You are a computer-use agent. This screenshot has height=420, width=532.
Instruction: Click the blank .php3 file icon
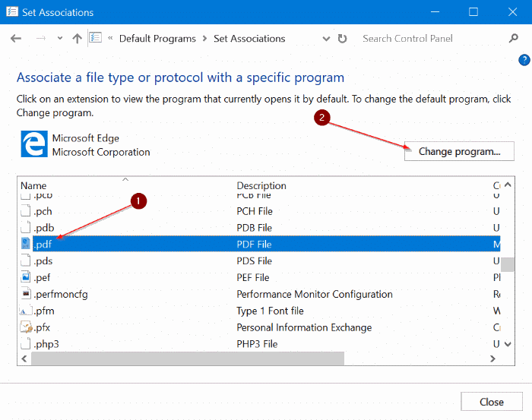pos(25,343)
